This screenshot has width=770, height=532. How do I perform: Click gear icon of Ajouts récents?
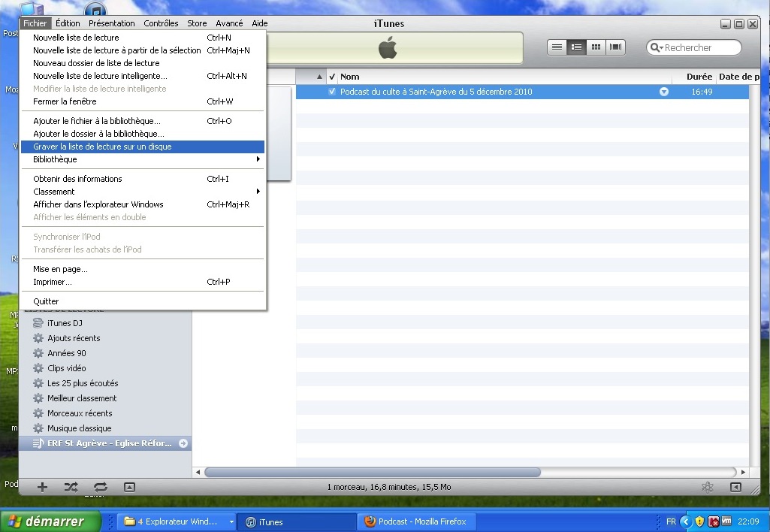[38, 338]
